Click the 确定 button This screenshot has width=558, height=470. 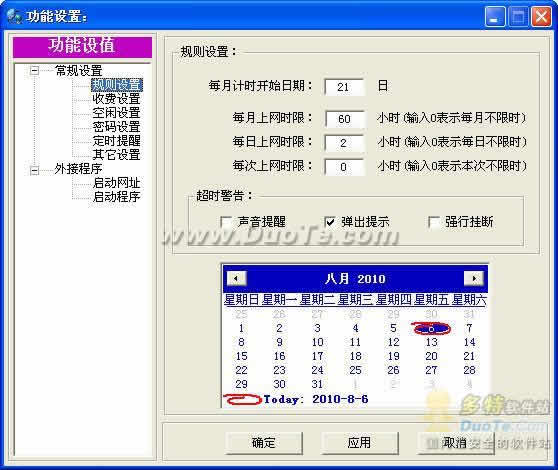point(264,443)
